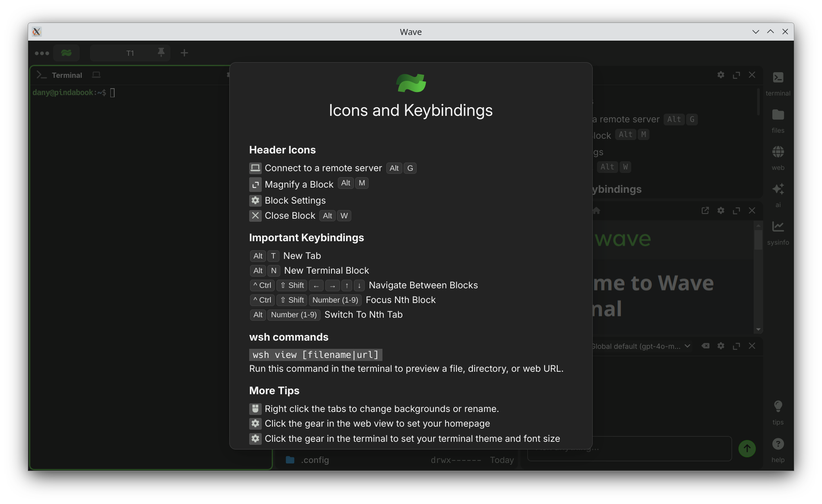This screenshot has width=822, height=504.
Task: Click the Terminal block connection laptop icon
Action: click(96, 75)
